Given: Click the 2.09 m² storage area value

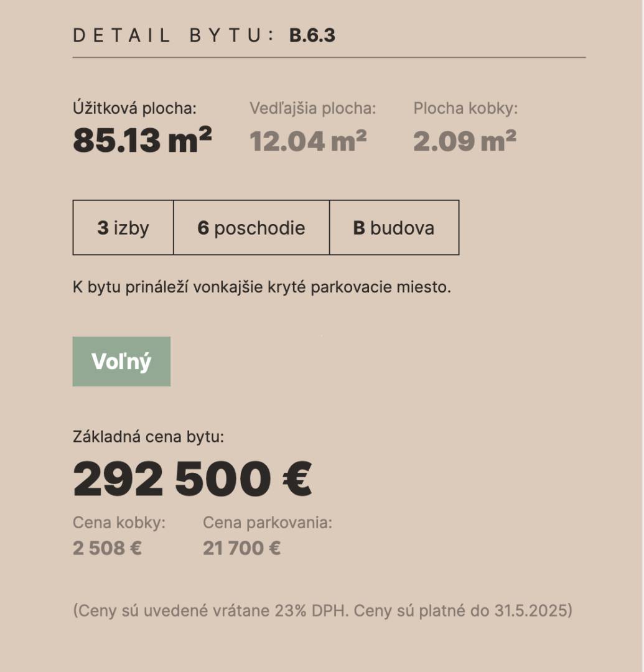Looking at the screenshot, I should pos(464,141).
